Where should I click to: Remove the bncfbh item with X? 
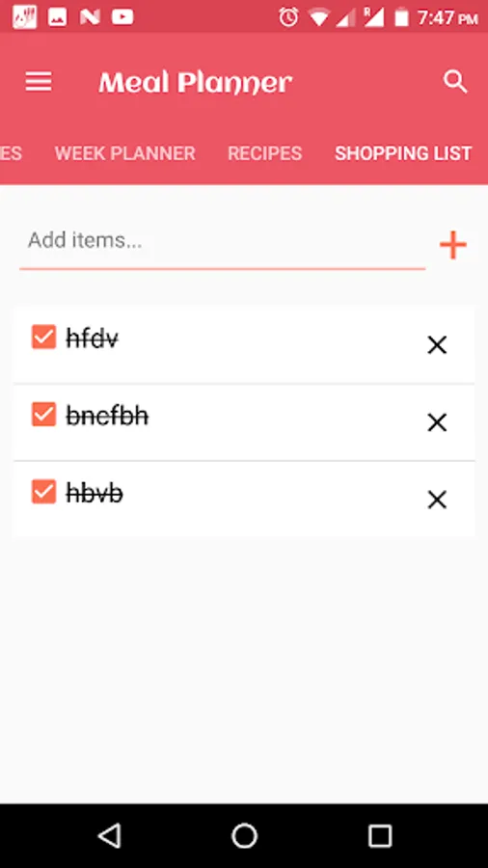click(x=437, y=422)
